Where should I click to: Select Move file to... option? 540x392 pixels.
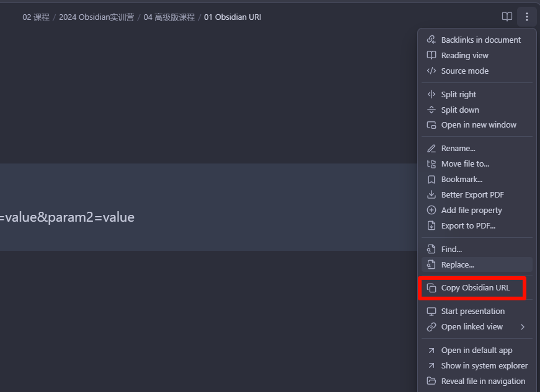point(477,164)
